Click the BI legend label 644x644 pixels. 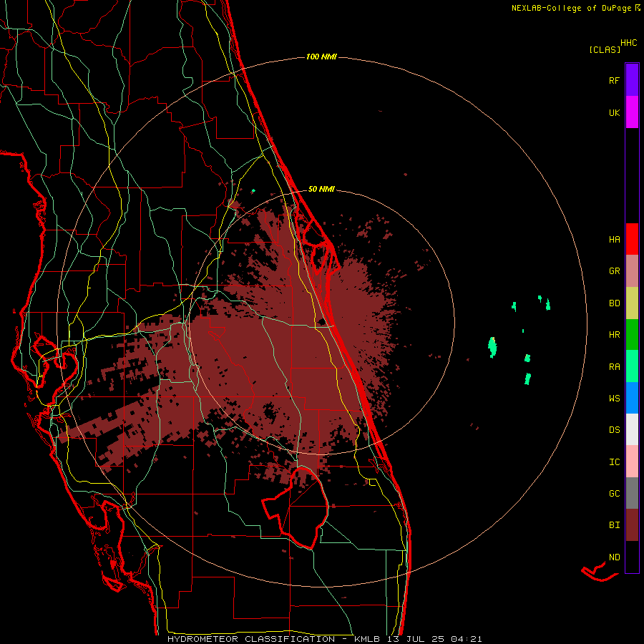[614, 525]
